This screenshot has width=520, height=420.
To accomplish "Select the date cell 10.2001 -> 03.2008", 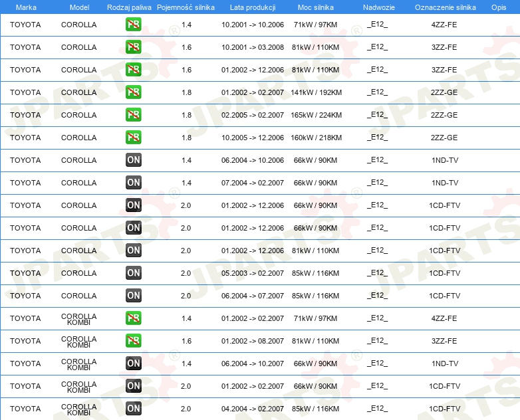I will [x=253, y=47].
